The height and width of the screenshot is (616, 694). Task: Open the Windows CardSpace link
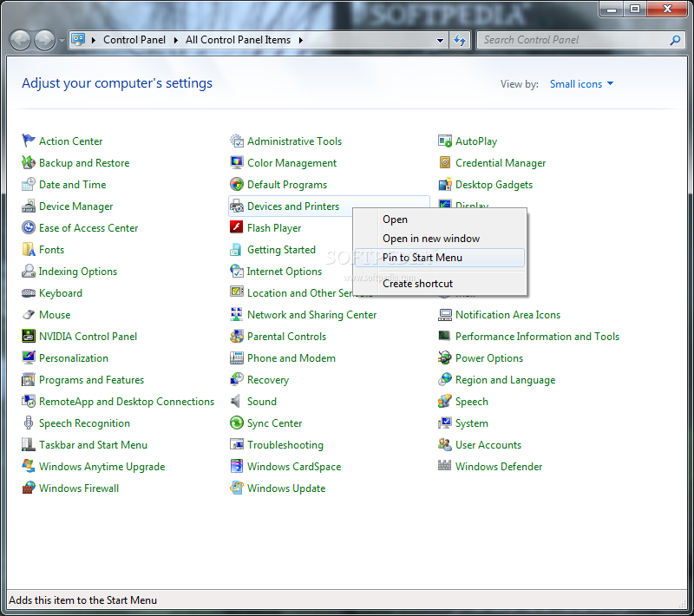(x=294, y=467)
